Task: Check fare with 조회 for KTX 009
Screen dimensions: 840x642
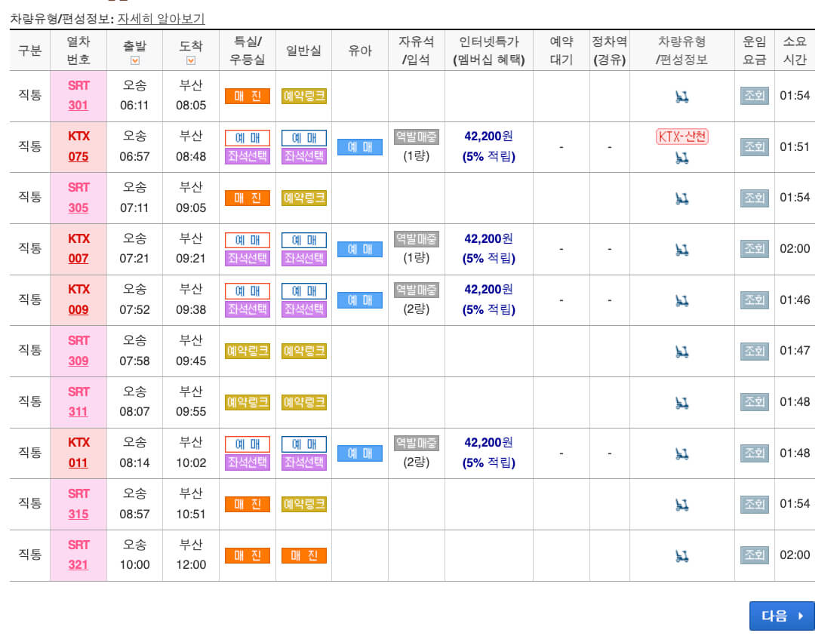Action: pos(754,299)
